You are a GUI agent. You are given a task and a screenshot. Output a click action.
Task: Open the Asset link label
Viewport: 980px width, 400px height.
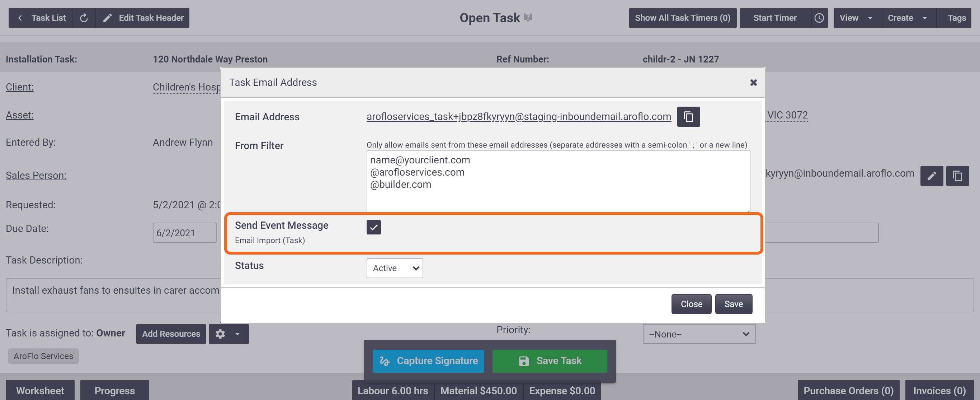(20, 115)
